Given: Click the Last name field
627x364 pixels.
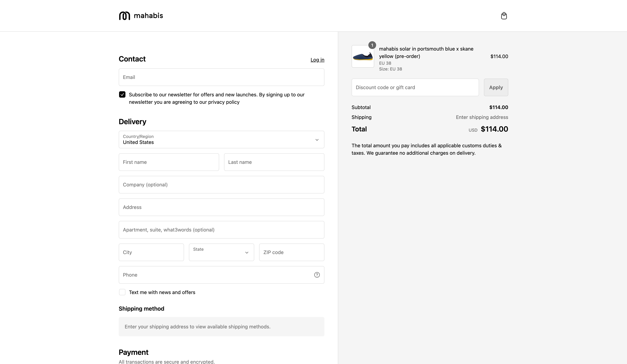Looking at the screenshot, I should coord(274,162).
